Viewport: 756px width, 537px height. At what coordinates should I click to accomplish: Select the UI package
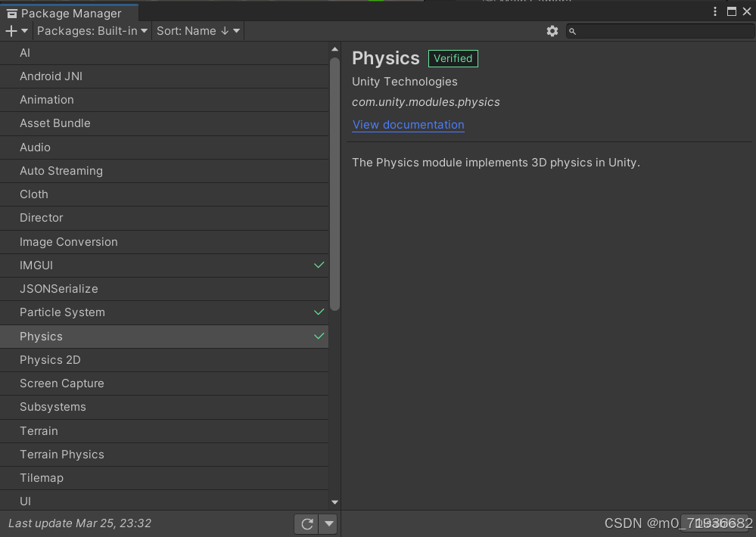coord(164,501)
